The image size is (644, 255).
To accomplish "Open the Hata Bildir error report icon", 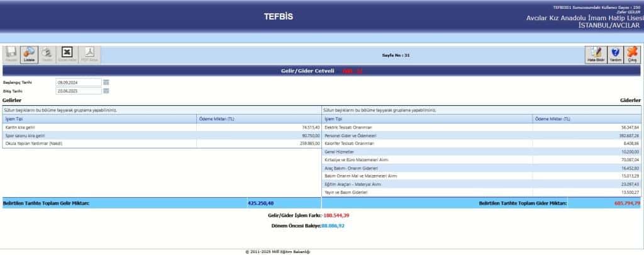I will pyautogui.click(x=595, y=55).
